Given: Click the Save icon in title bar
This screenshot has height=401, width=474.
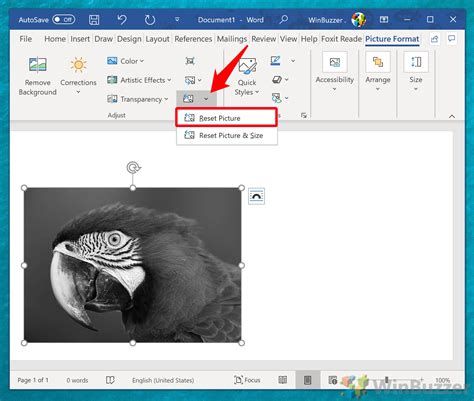Looking at the screenshot, I should (94, 20).
